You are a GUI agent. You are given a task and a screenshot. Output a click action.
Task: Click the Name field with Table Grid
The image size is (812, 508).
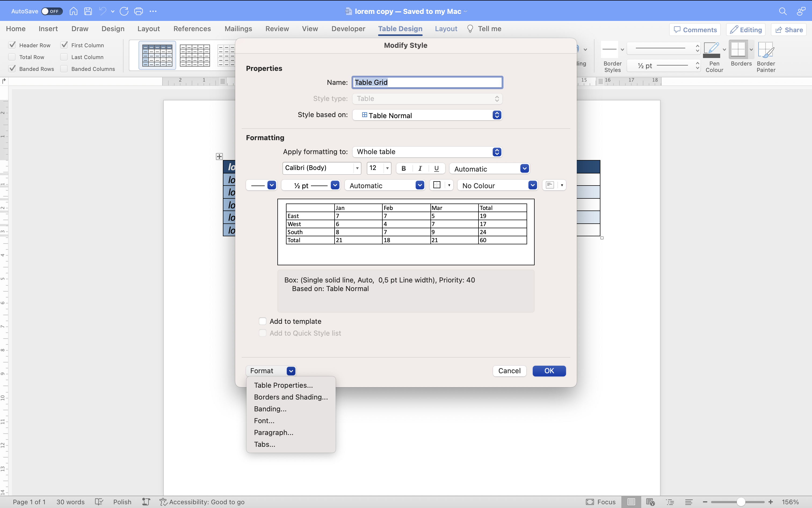click(x=427, y=82)
